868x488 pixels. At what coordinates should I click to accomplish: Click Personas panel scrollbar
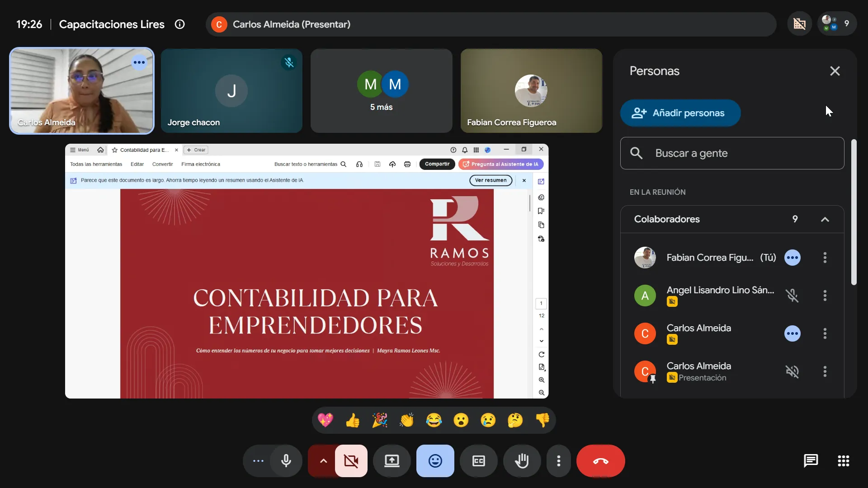pyautogui.click(x=854, y=212)
